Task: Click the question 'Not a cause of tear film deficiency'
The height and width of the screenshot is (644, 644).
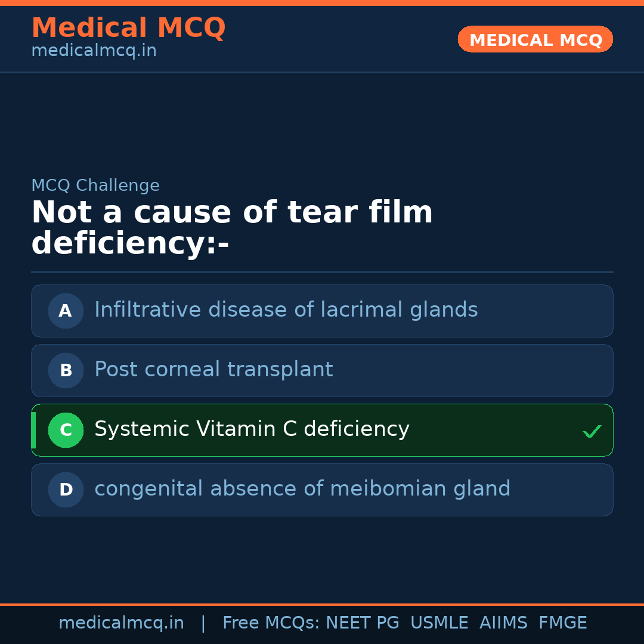Action: [232, 228]
